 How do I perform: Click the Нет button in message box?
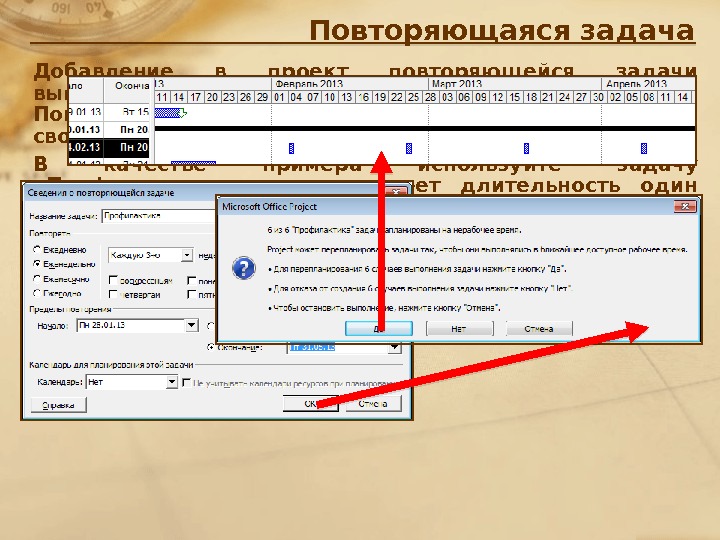click(x=459, y=329)
